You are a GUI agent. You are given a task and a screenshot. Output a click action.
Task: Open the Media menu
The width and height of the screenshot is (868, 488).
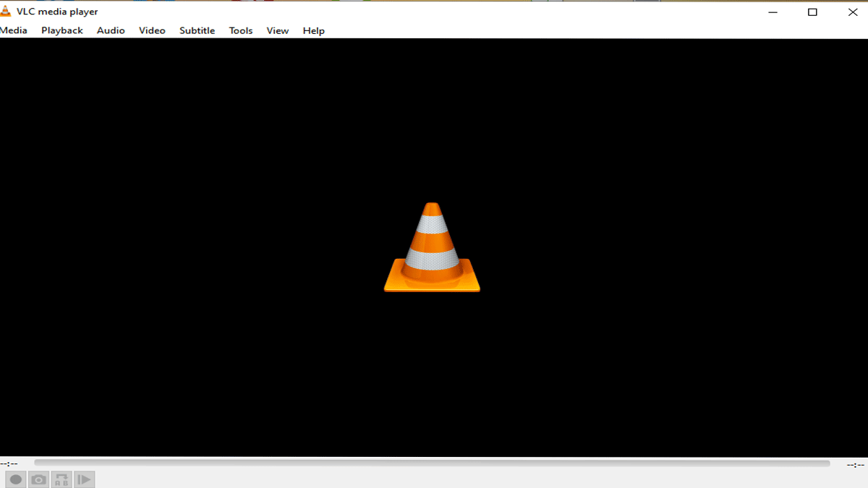[x=14, y=30]
